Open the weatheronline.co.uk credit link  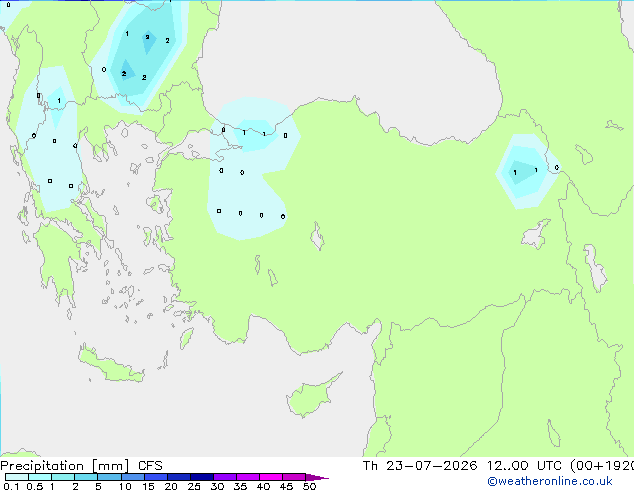pos(550,481)
